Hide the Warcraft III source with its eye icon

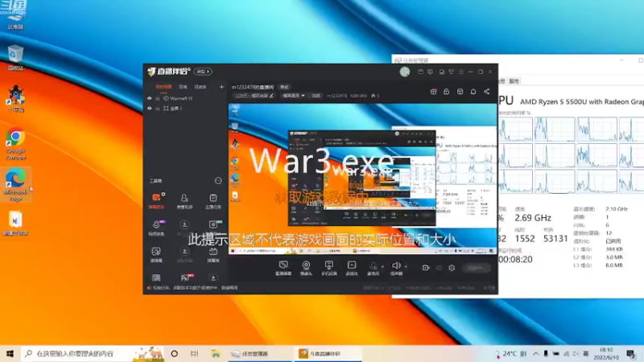click(150, 98)
